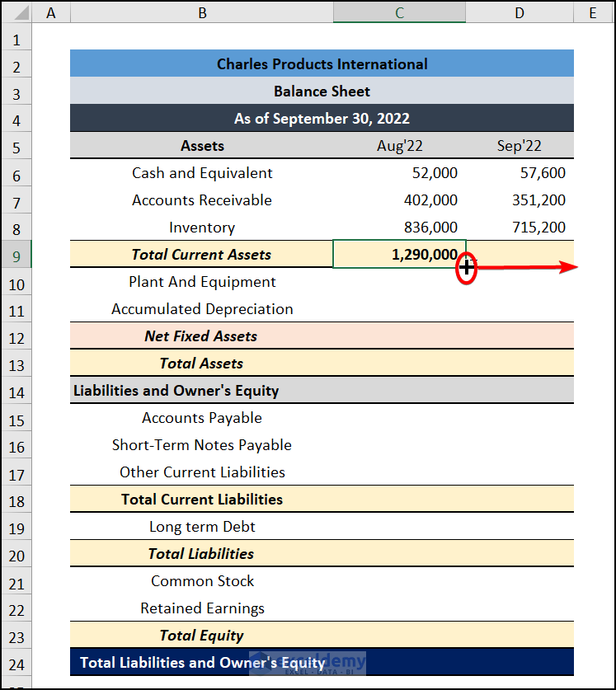Click the Total Current Liabilities label
The width and height of the screenshot is (616, 690).
202,500
